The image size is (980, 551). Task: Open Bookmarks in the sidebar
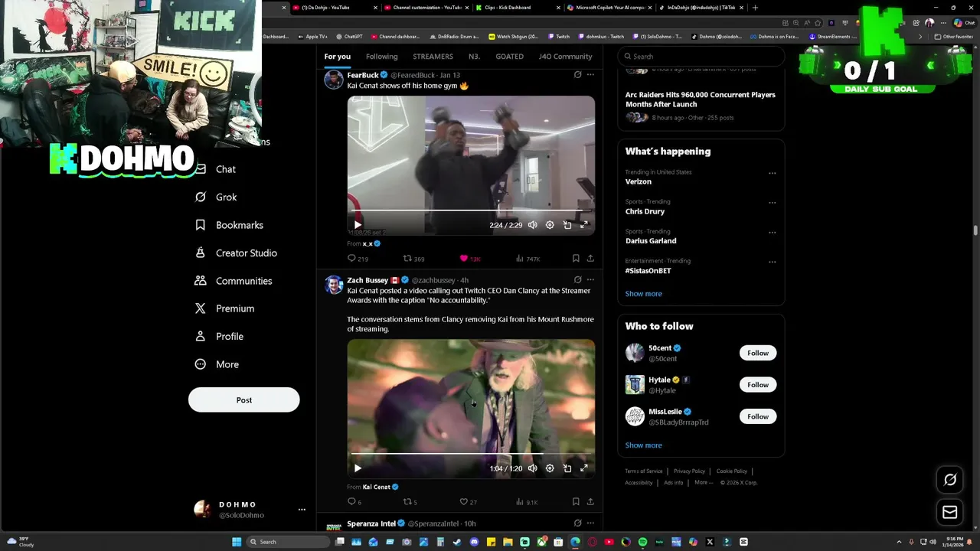click(x=229, y=225)
